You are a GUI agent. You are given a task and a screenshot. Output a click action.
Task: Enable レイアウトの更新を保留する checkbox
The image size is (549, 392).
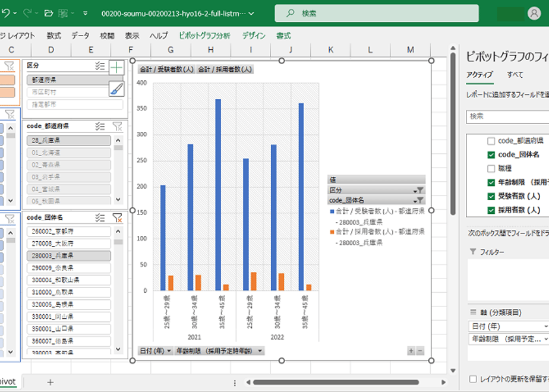[473, 379]
